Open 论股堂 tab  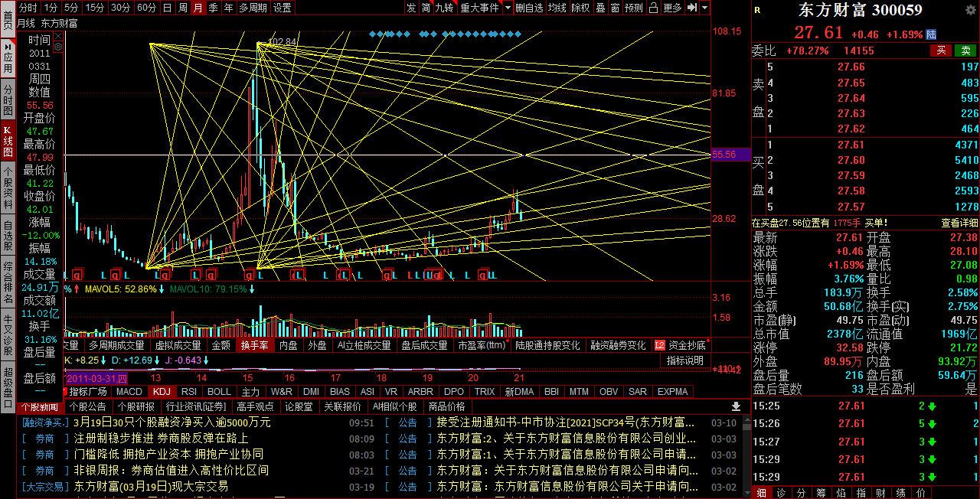pos(299,406)
